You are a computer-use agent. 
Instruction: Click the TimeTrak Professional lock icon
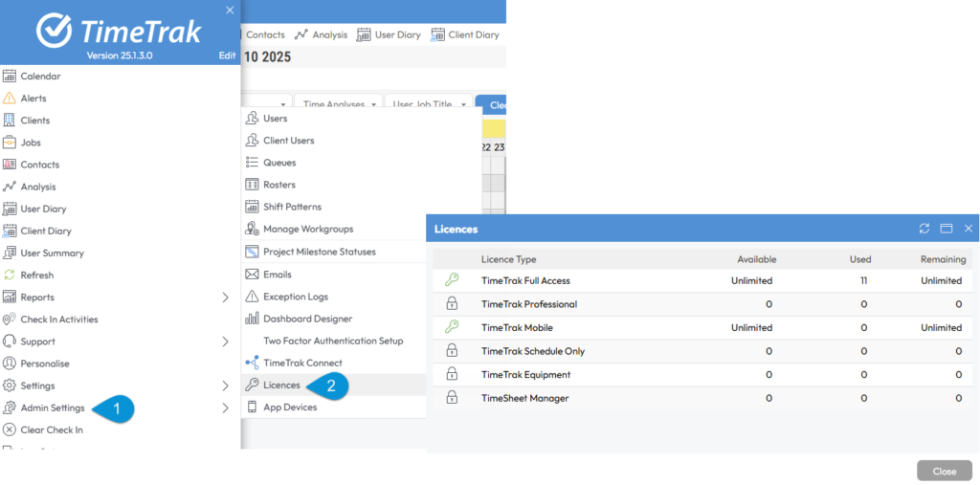pos(452,304)
